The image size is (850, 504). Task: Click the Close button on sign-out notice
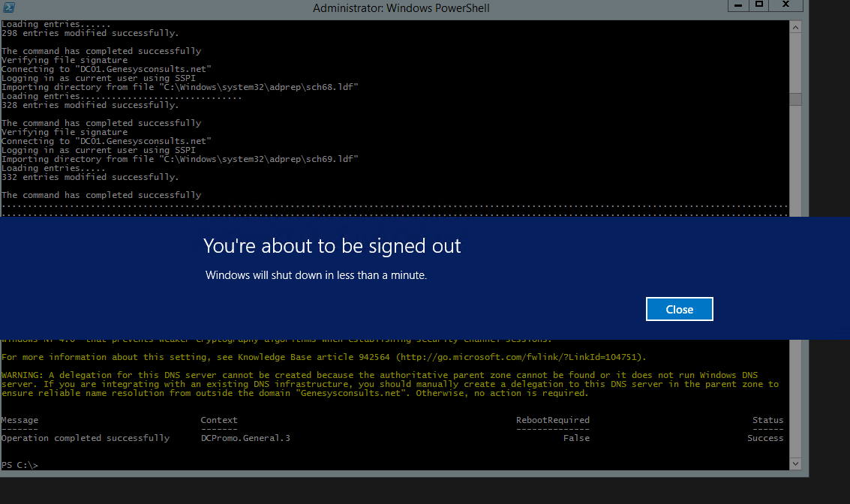[679, 310]
